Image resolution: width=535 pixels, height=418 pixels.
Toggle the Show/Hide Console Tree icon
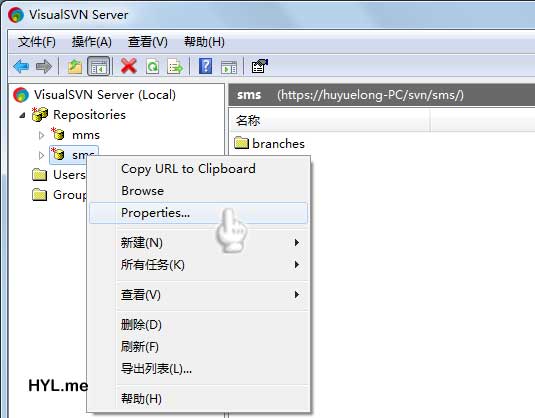99,66
